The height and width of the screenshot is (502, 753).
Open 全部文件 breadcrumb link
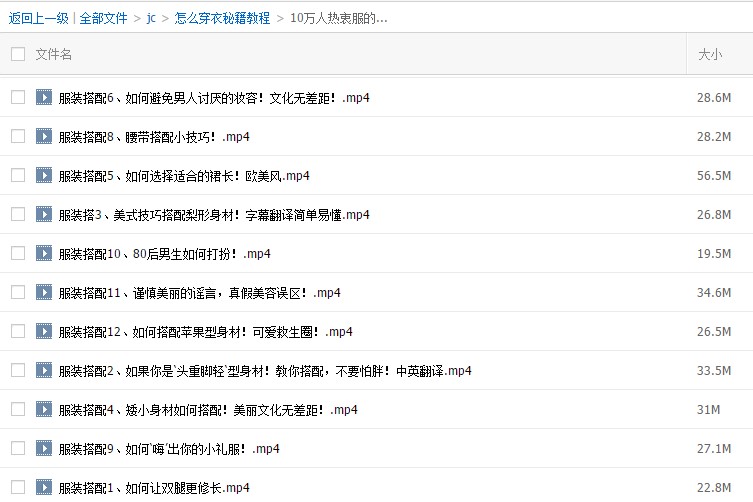tap(104, 18)
